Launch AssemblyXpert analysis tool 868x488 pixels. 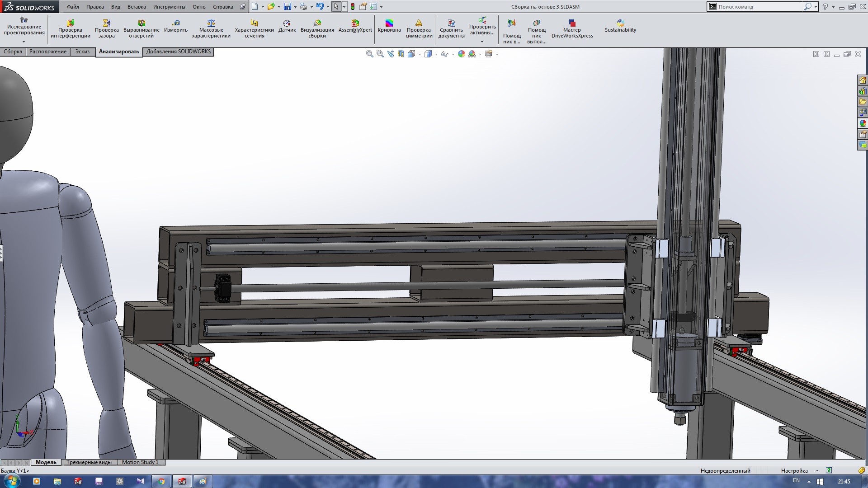click(355, 26)
